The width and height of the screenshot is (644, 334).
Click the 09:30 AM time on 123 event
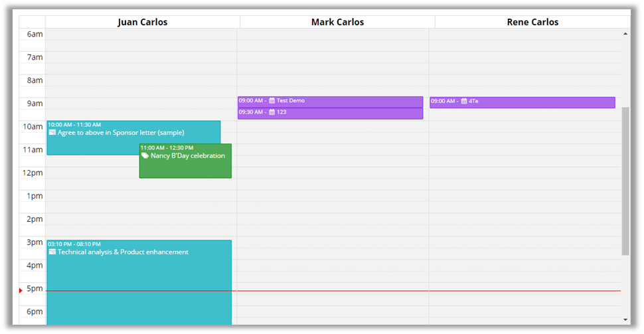(x=251, y=112)
